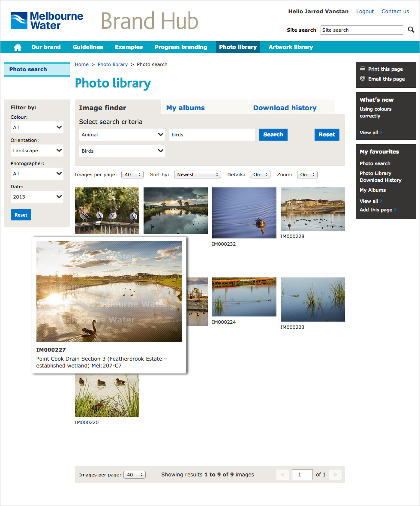The height and width of the screenshot is (506, 420).
Task: Expand the Orientation dropdown set to Landscape
Action: pyautogui.click(x=37, y=151)
